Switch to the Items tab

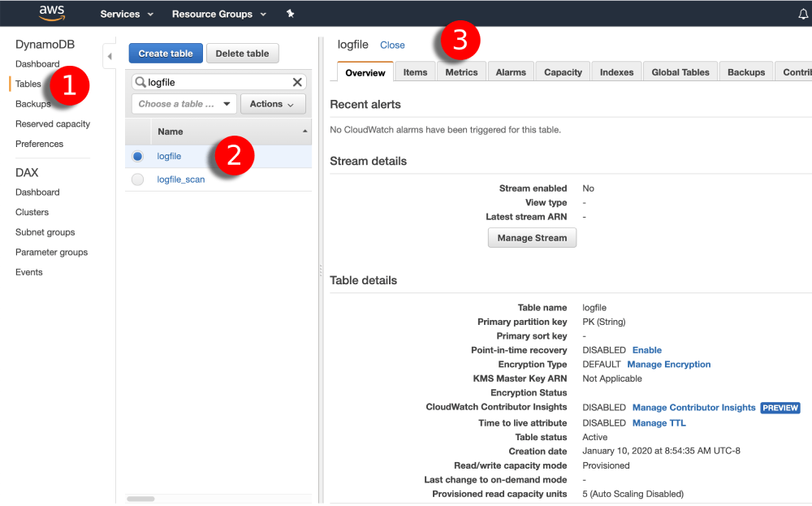[x=415, y=72]
